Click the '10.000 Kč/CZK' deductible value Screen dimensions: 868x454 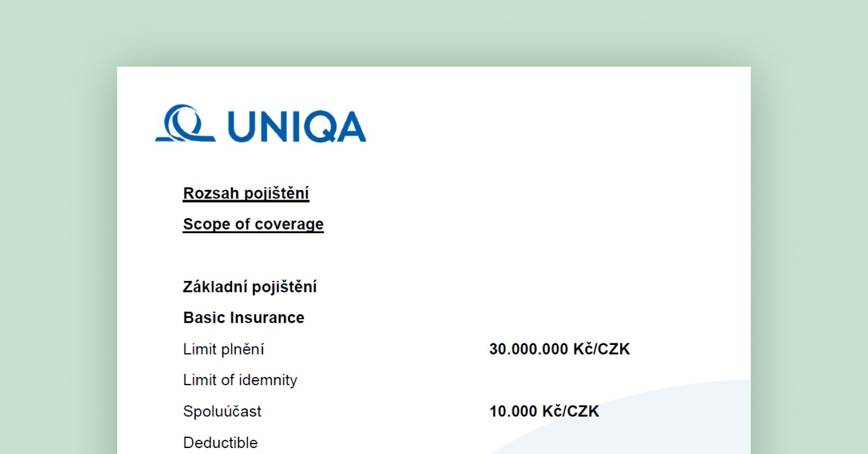544,411
